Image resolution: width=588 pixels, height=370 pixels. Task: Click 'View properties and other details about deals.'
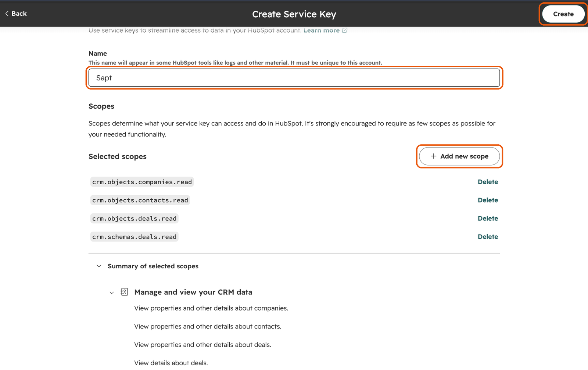(x=202, y=345)
